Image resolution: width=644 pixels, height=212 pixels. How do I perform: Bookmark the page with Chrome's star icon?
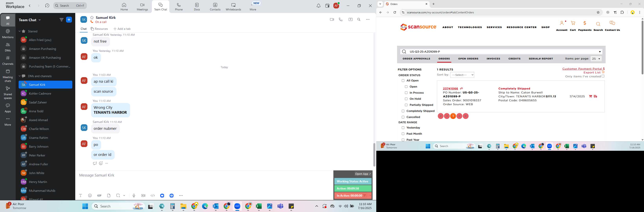coord(598,13)
